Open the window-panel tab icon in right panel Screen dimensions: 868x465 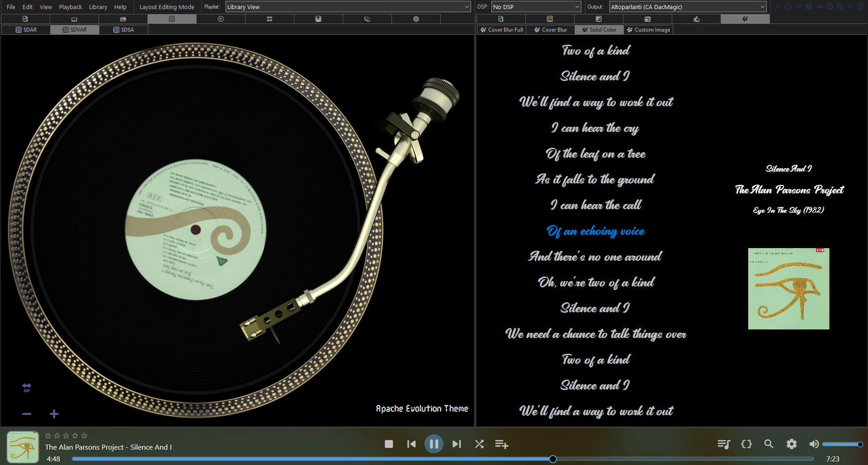[x=647, y=19]
